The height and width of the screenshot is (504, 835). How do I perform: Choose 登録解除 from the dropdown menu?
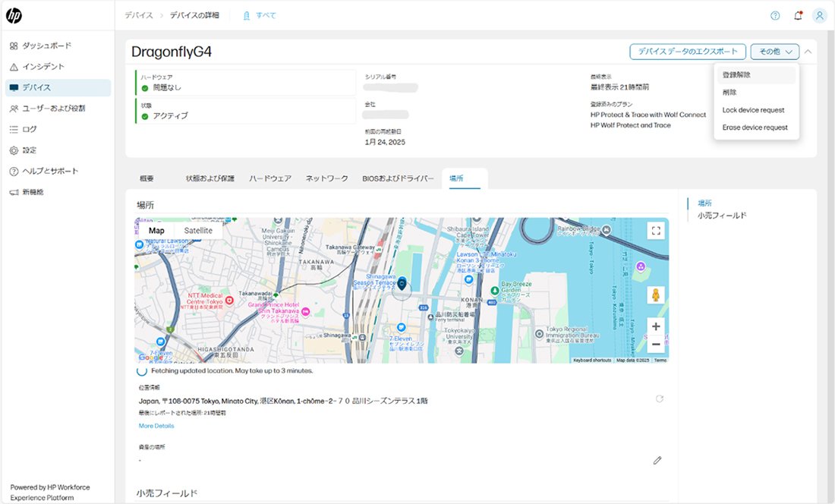coord(756,75)
